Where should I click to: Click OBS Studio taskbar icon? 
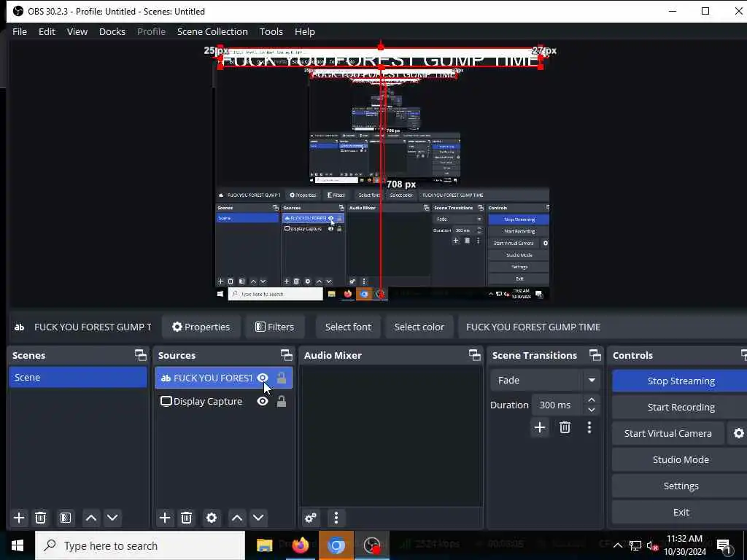tap(372, 545)
